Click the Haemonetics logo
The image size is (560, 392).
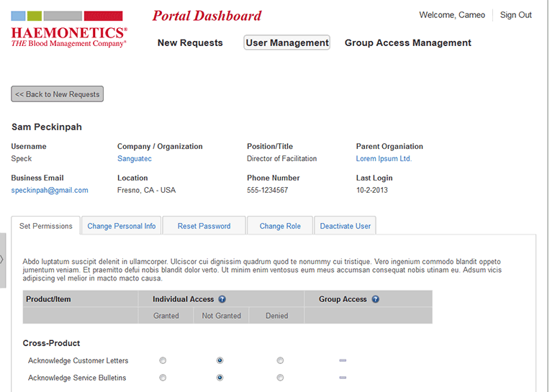click(x=69, y=29)
